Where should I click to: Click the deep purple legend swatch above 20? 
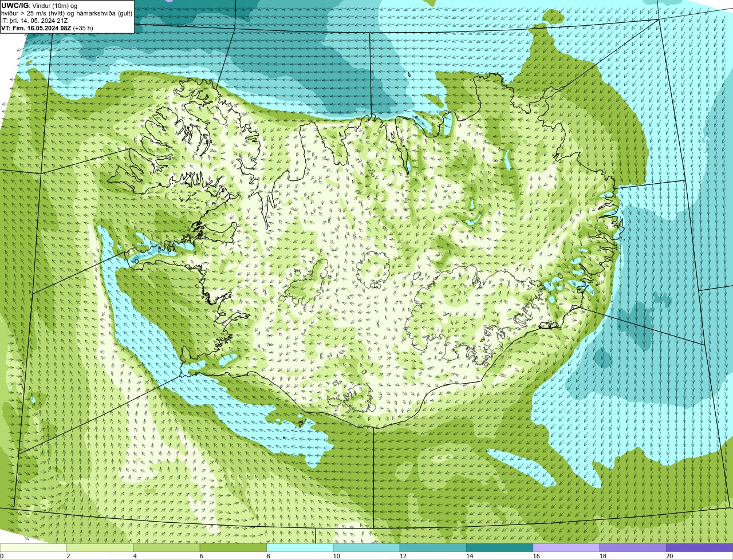(x=699, y=548)
